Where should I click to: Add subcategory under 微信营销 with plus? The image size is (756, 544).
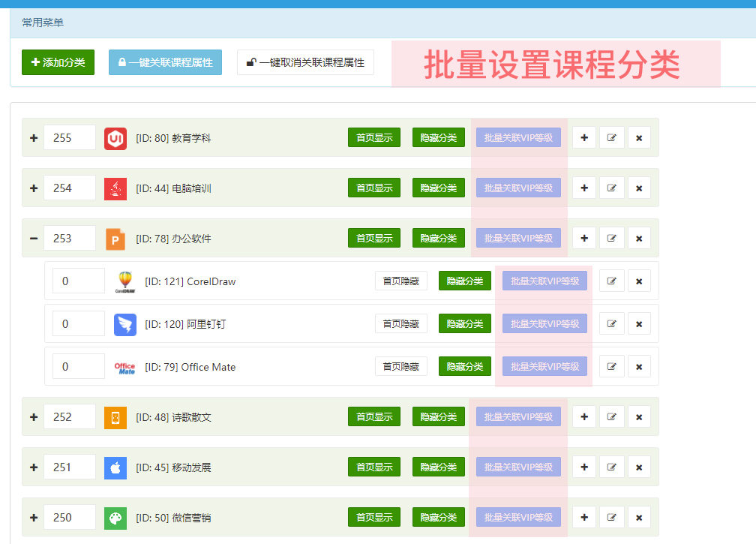coord(584,517)
